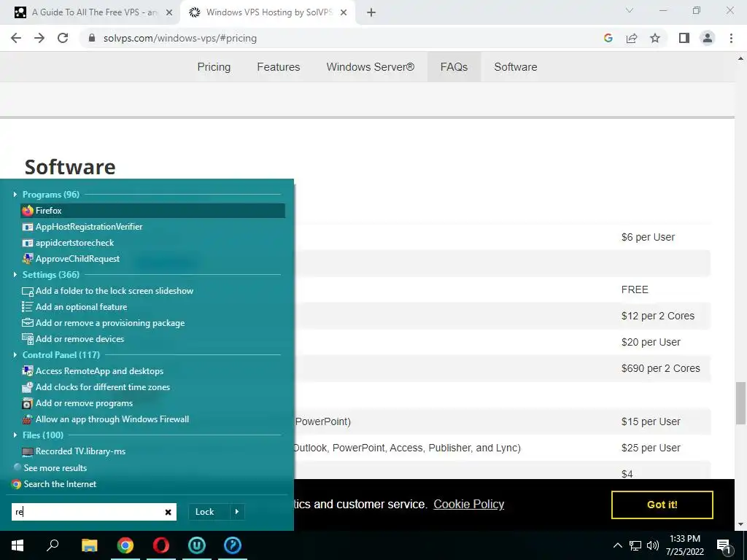Open the tab search chevron
The width and height of the screenshot is (747, 560).
pos(630,10)
